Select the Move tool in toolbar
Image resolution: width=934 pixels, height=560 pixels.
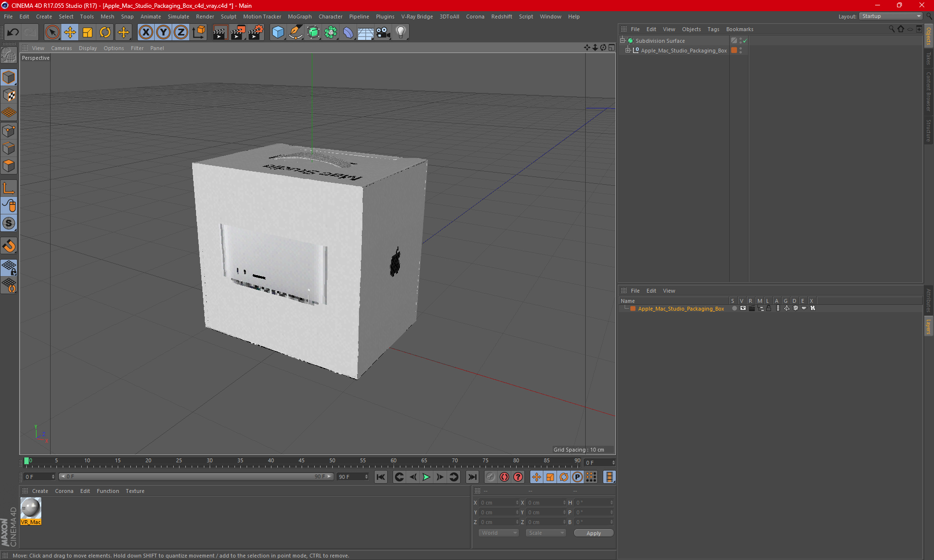pos(70,33)
